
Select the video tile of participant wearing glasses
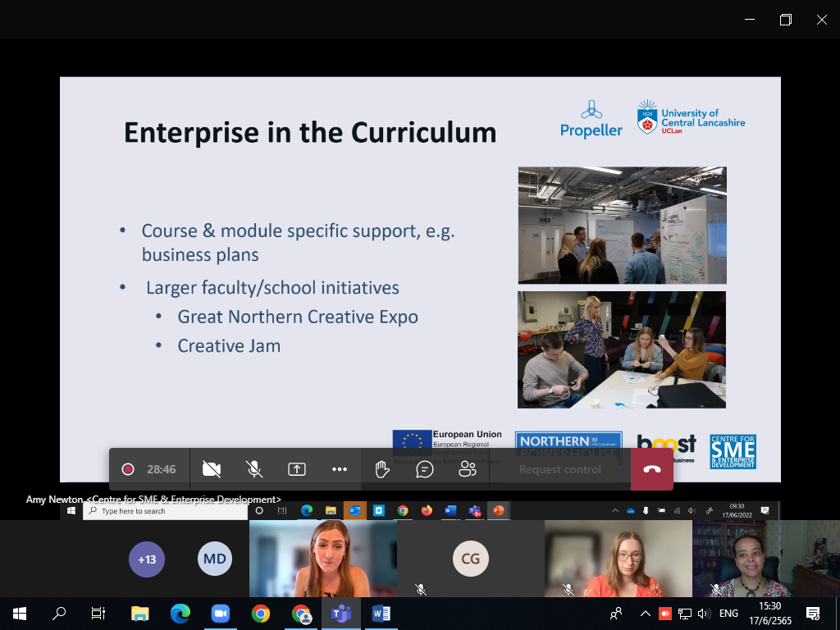[619, 559]
